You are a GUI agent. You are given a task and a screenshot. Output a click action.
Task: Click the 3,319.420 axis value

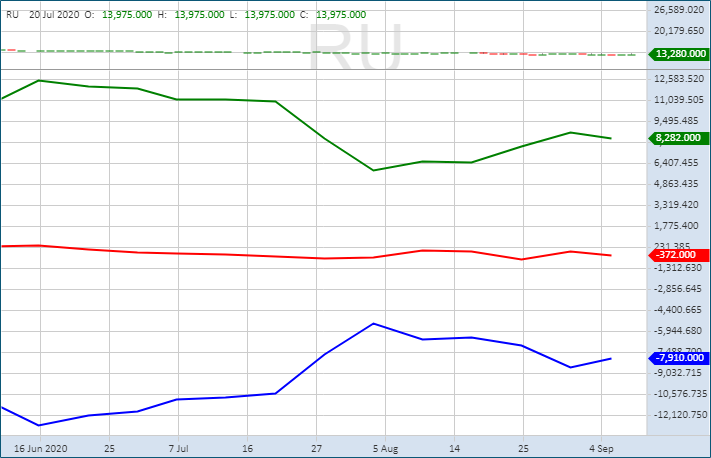point(676,205)
